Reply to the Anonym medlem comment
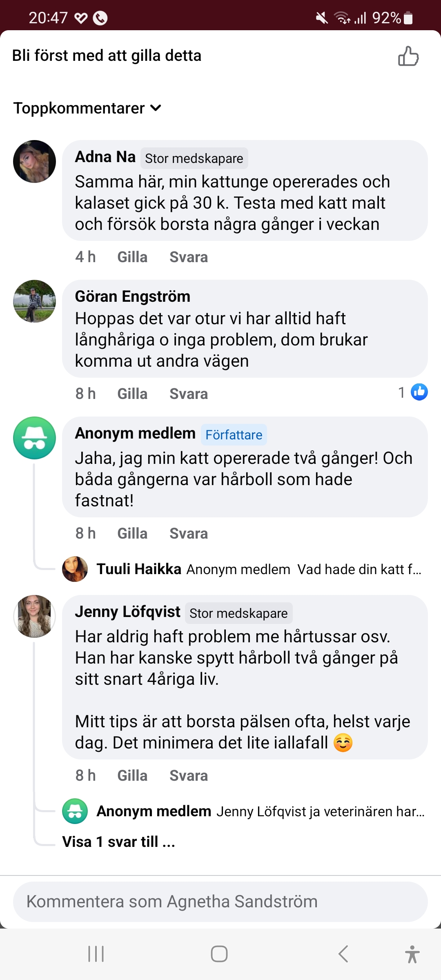The width and height of the screenshot is (441, 980). 189,534
